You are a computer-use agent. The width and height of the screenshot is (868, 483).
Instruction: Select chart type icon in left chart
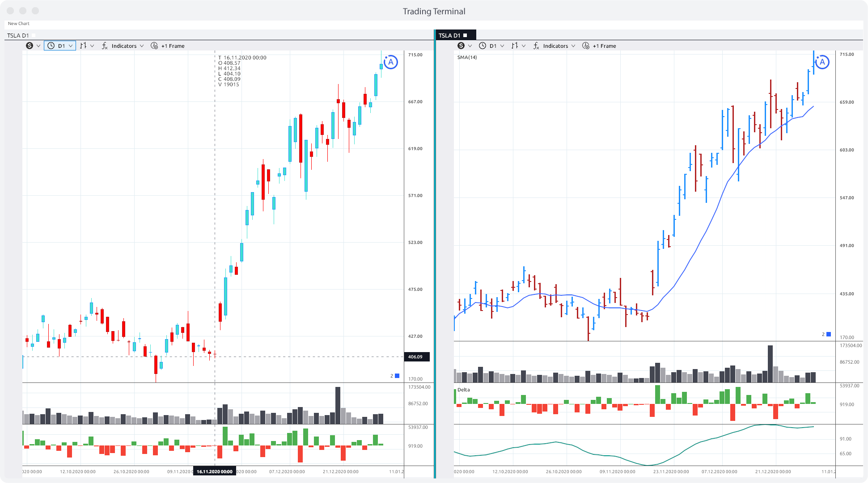point(83,46)
